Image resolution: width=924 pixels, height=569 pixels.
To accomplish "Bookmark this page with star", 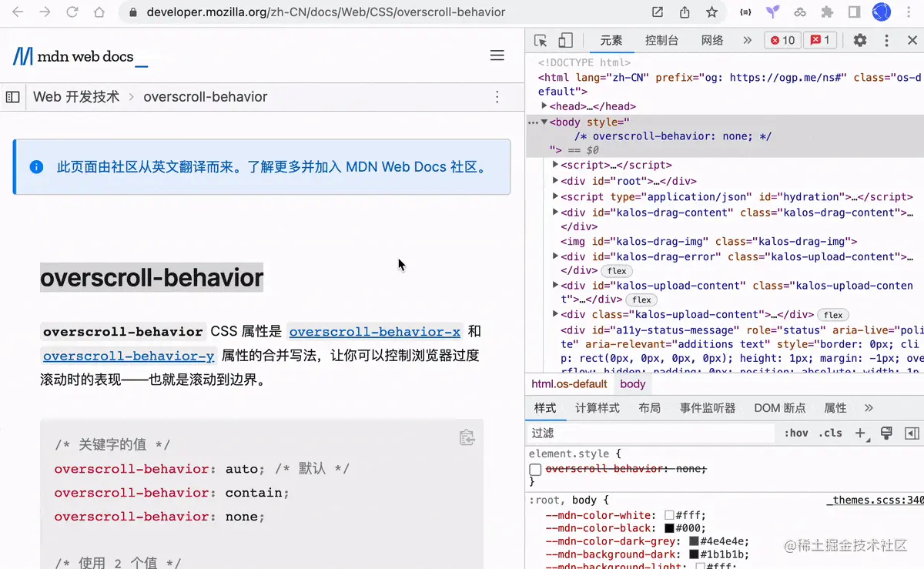I will point(711,12).
